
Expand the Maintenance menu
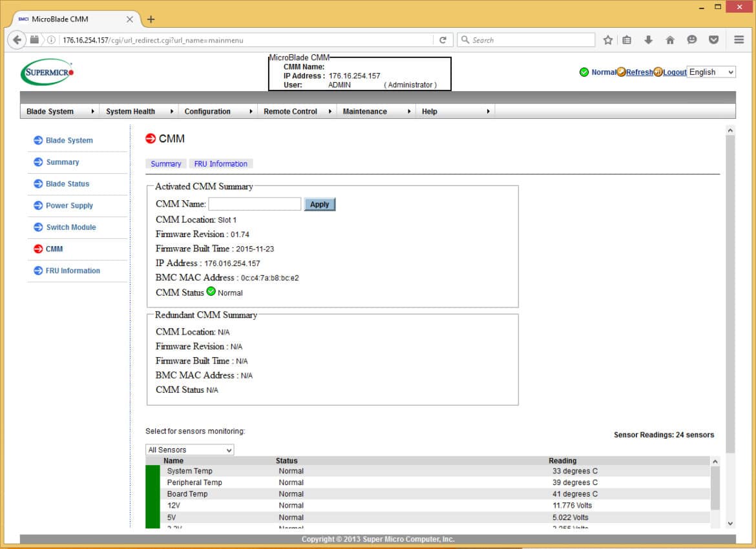[x=376, y=111]
